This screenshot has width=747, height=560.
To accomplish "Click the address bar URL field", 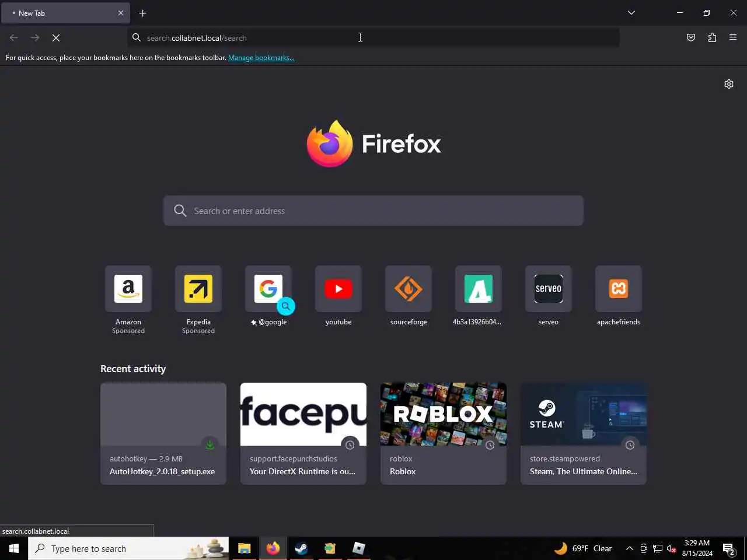I will point(373,38).
